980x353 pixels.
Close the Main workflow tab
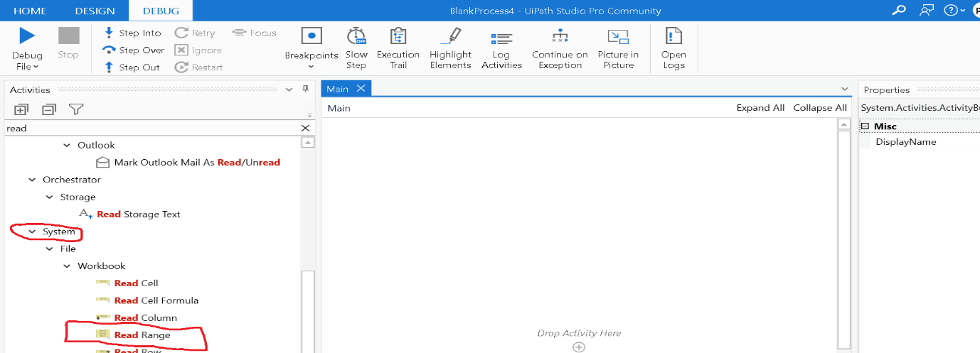361,88
